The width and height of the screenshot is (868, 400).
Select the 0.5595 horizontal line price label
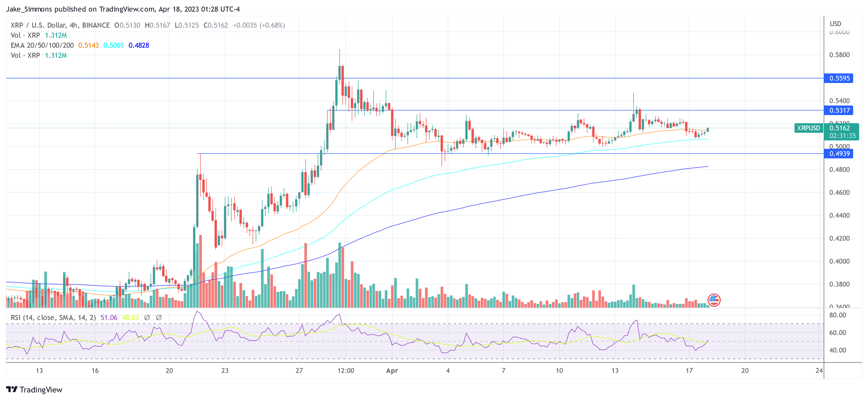[839, 78]
